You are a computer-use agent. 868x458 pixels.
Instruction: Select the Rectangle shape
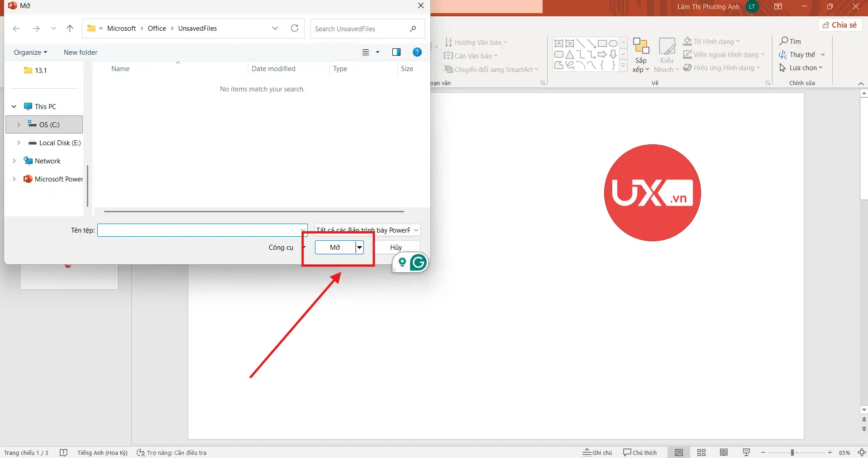coord(602,43)
